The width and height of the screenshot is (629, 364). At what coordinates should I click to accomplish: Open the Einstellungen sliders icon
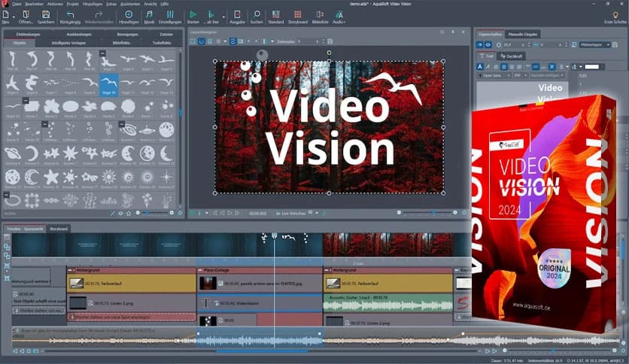point(170,14)
